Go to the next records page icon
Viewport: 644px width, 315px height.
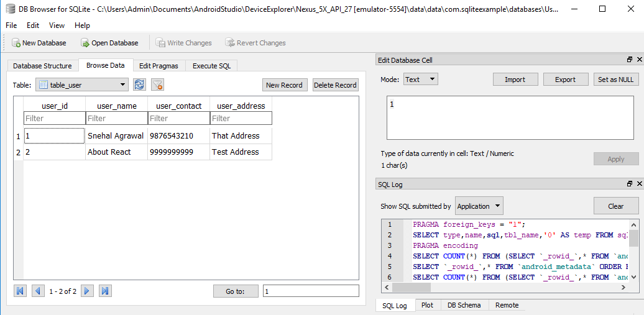[x=87, y=291]
